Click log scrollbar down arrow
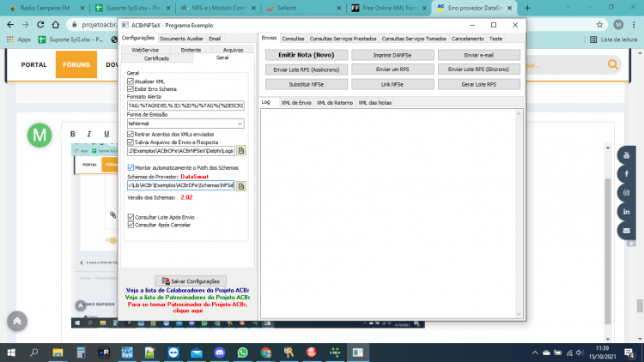 click(x=519, y=314)
